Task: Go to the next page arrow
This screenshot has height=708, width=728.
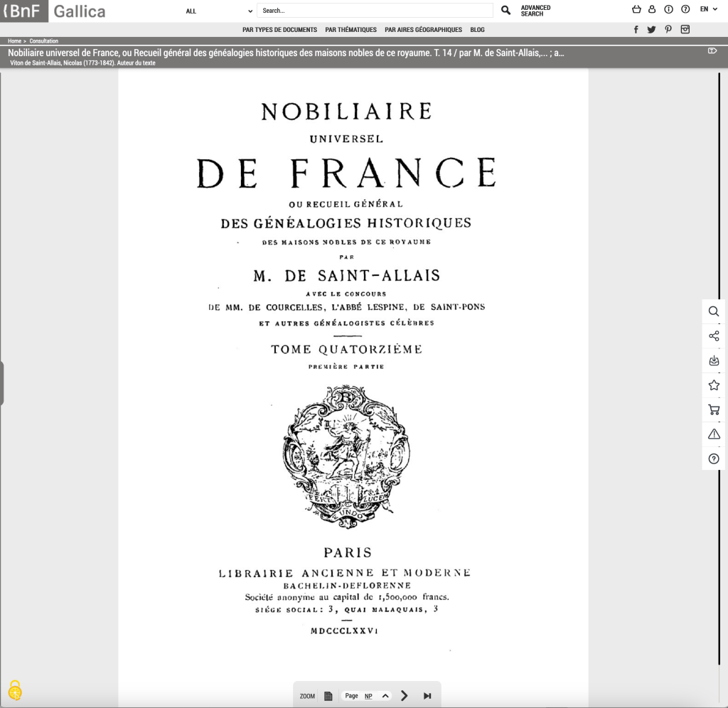Action: click(x=405, y=696)
